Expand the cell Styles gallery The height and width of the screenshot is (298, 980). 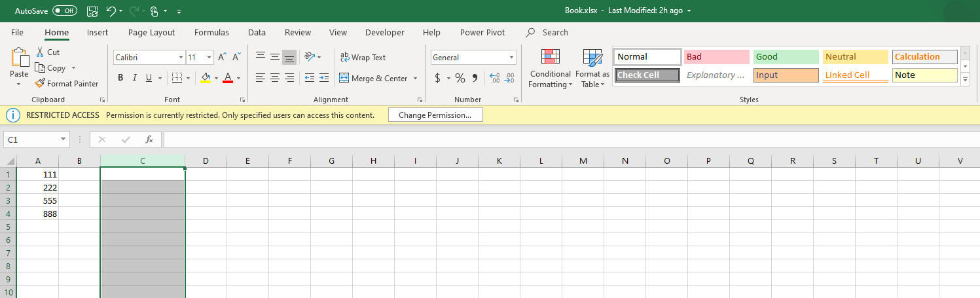point(965,79)
